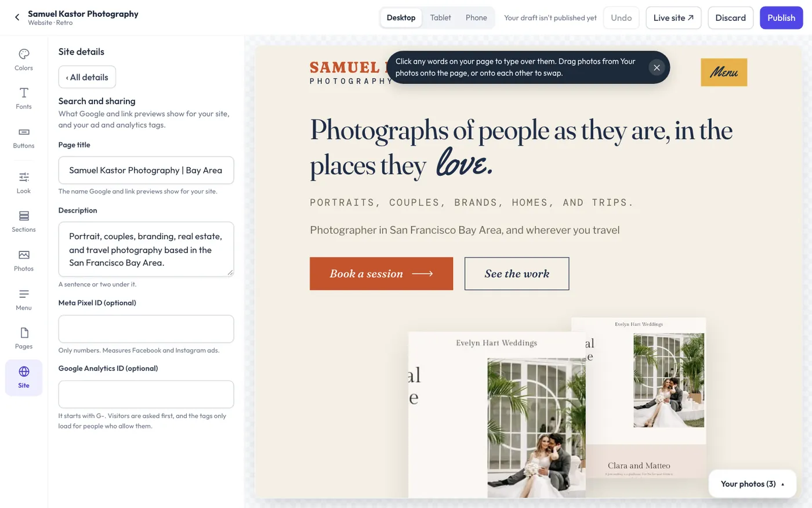Viewport: 812px width, 508px height.
Task: Click the Undo button
Action: 621,17
